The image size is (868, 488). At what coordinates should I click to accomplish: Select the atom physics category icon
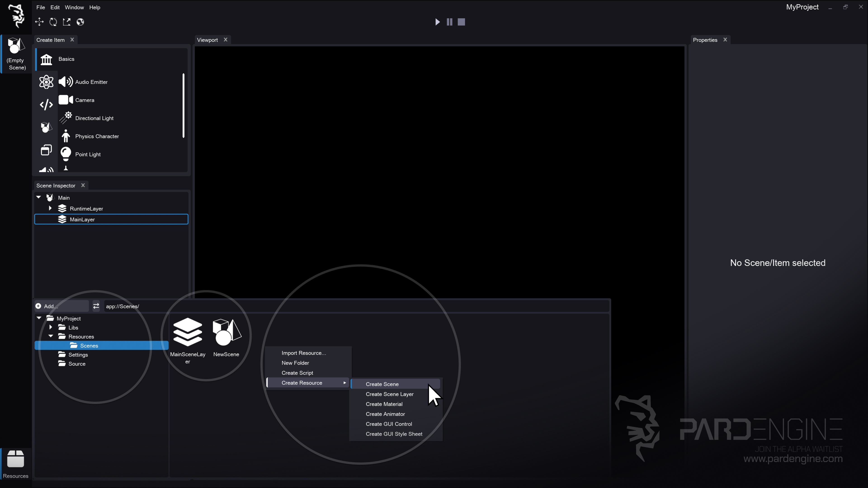[46, 82]
